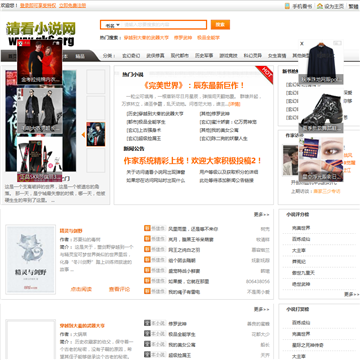The height and width of the screenshot is (360, 360).
Task: Open the 如果爱，它就在那里 novel title
Action: [x=189, y=281]
